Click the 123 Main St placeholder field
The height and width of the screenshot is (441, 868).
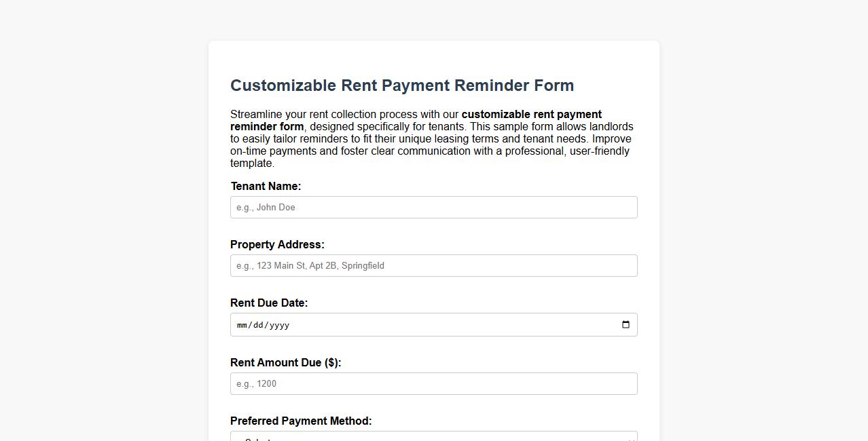pos(433,265)
